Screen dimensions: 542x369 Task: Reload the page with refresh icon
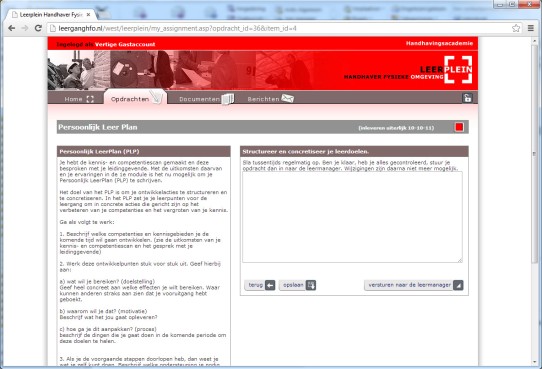(x=38, y=28)
